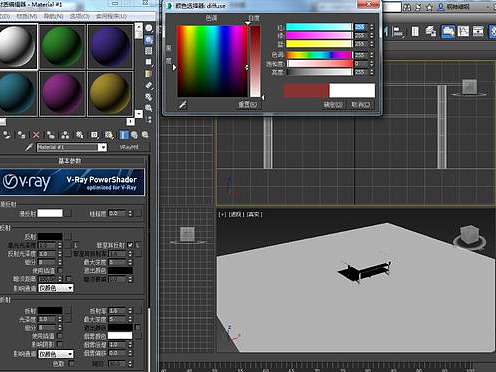
Task: Click the refraction IOR 1.6 field
Action: pos(118,311)
